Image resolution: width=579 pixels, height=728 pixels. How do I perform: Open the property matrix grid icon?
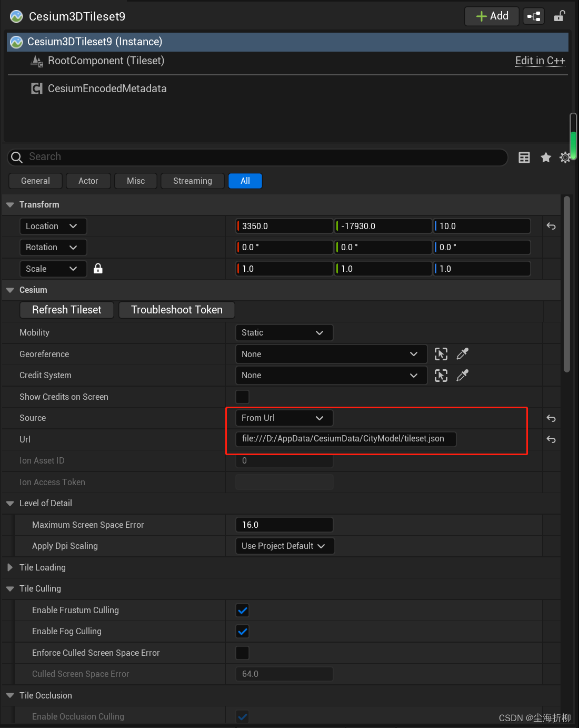point(524,158)
